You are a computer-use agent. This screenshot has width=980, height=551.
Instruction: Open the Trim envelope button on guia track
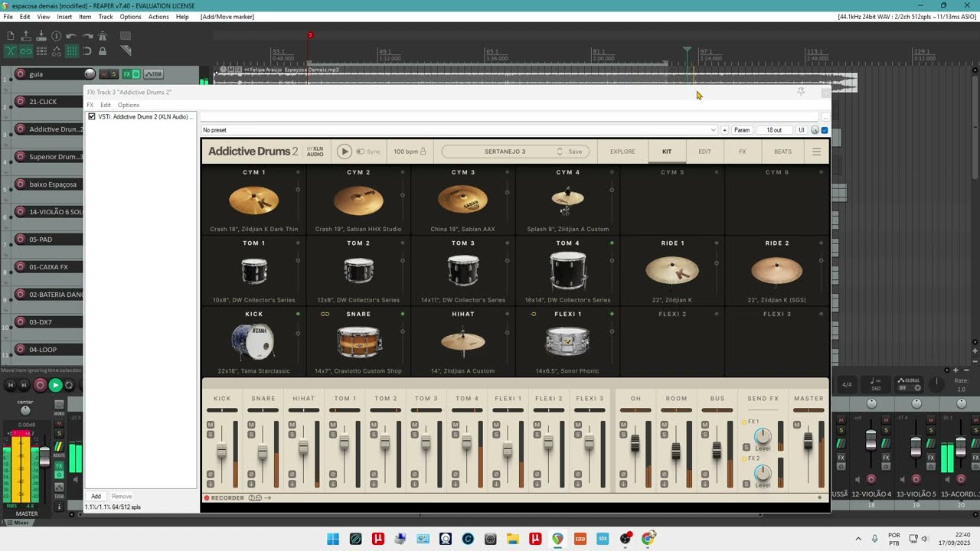tap(155, 74)
